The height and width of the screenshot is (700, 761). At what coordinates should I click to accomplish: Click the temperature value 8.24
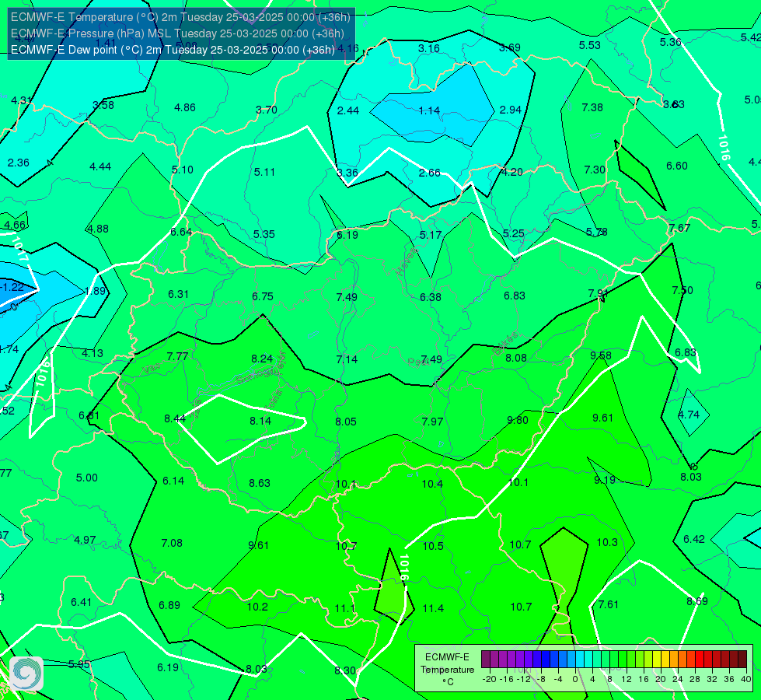[262, 359]
